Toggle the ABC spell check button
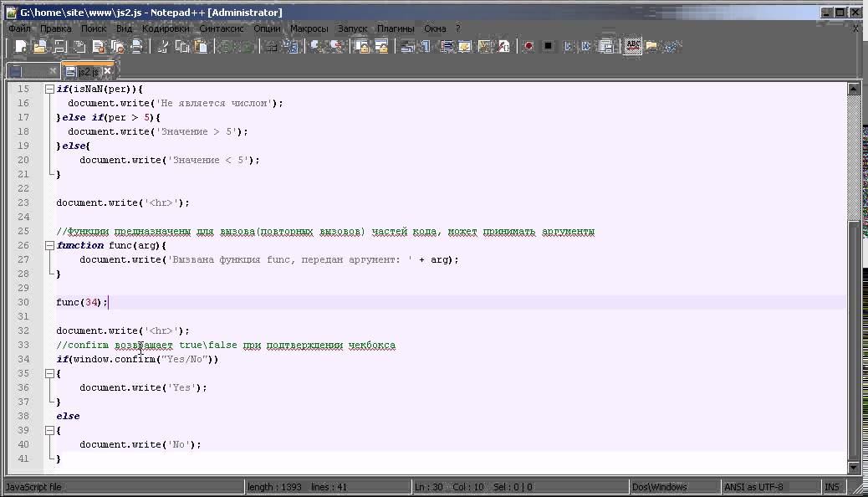This screenshot has width=868, height=497. tap(633, 47)
